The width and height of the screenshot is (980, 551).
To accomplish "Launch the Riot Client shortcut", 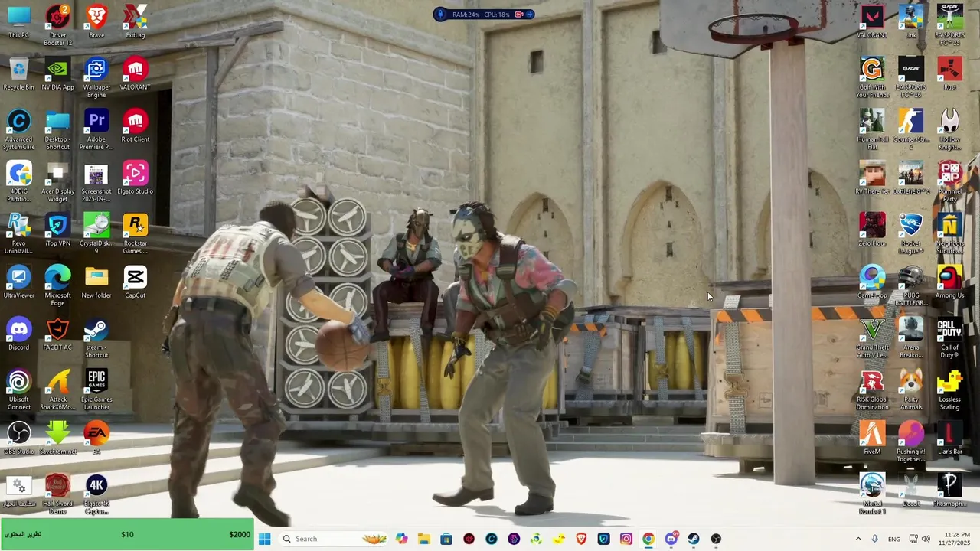I will point(135,126).
